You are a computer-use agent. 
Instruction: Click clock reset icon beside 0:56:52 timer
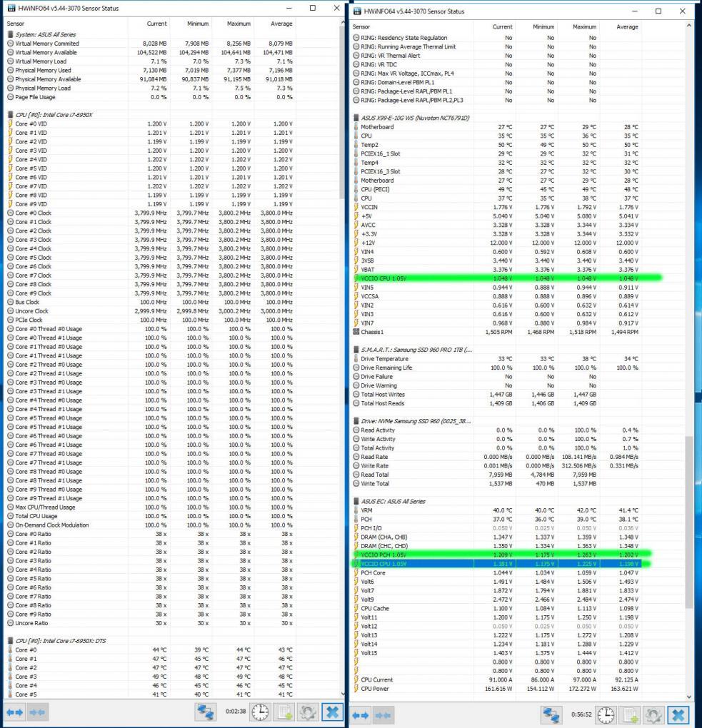(x=606, y=715)
